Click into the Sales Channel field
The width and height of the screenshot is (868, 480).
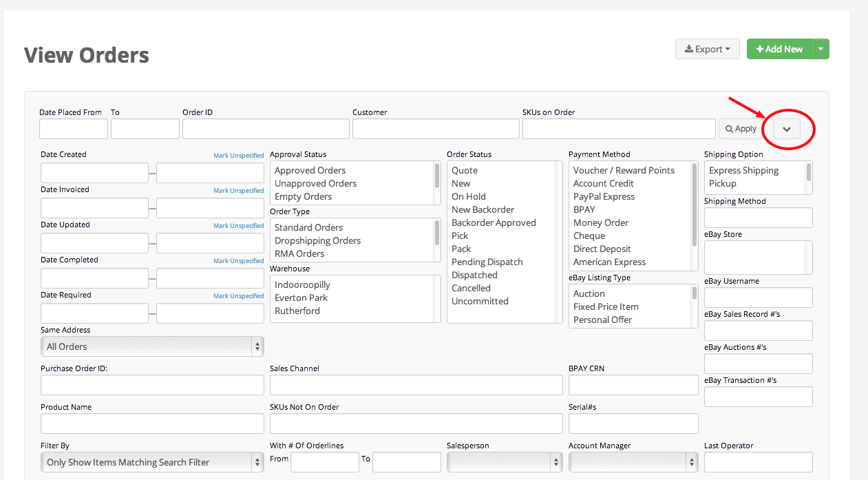click(x=416, y=385)
